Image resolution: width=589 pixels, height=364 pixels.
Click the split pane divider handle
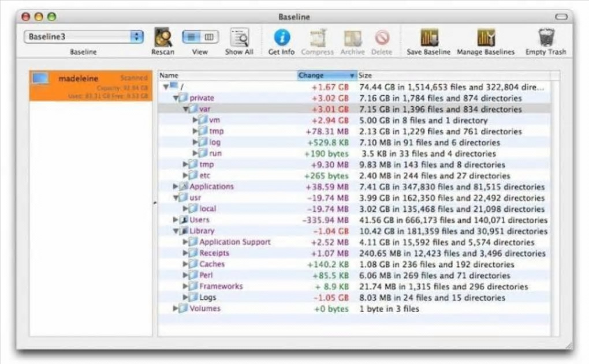[x=155, y=203]
